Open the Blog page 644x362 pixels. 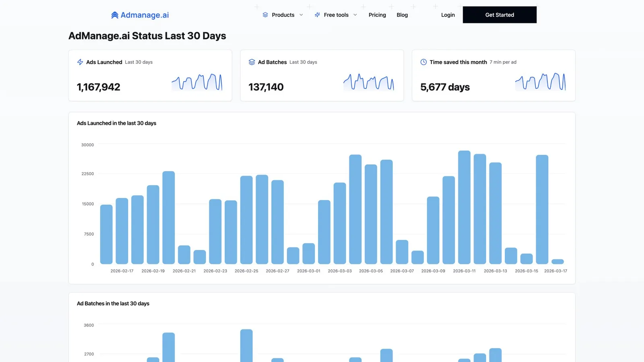(x=402, y=15)
